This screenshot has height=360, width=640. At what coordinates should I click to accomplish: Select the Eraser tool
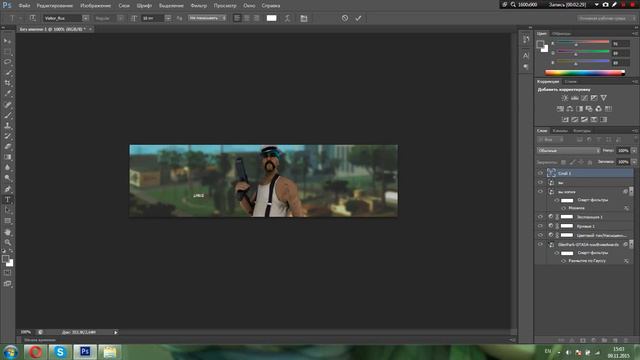tap(7, 147)
